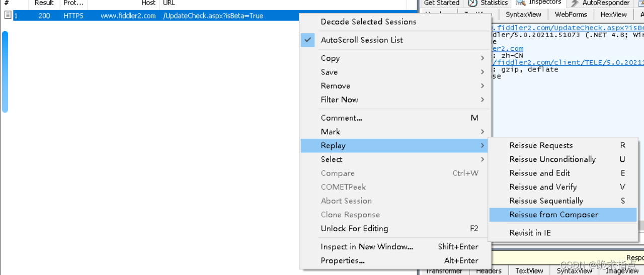Screen dimensions: 644x275
Task: Click the AutoResponder lightning bolt icon
Action: (x=575, y=3)
